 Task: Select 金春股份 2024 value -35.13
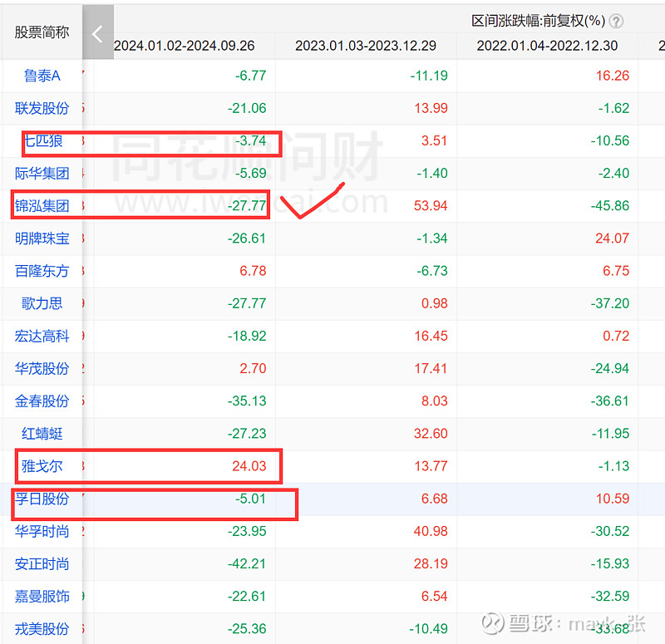(247, 401)
